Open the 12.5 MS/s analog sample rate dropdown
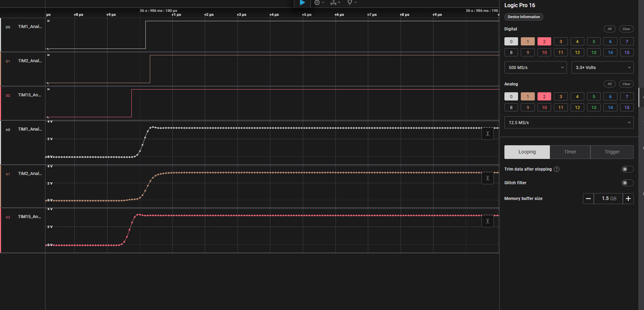The height and width of the screenshot is (310, 644). tap(569, 122)
